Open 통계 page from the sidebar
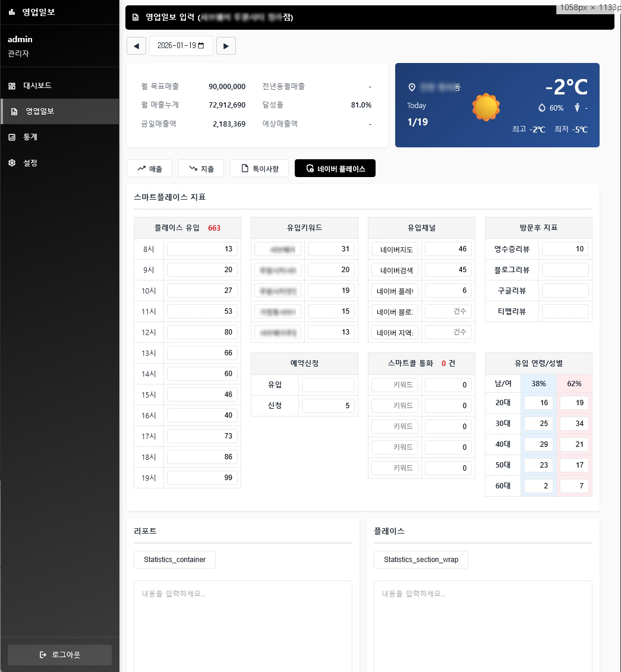This screenshot has width=621, height=672. 31,137
